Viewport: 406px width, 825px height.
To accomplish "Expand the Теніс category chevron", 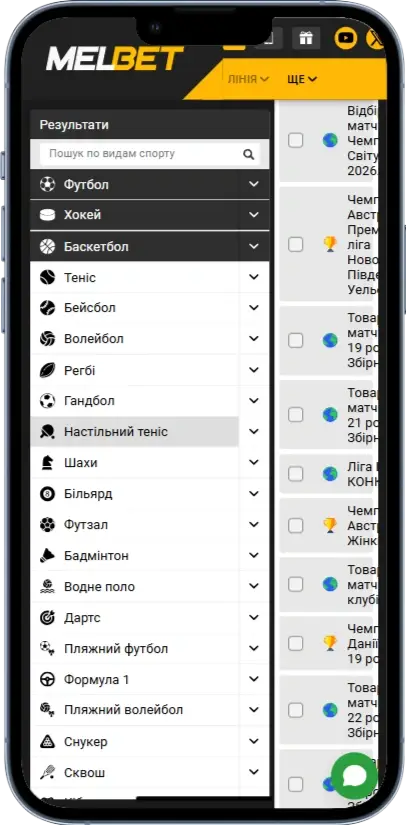I will pos(254,277).
